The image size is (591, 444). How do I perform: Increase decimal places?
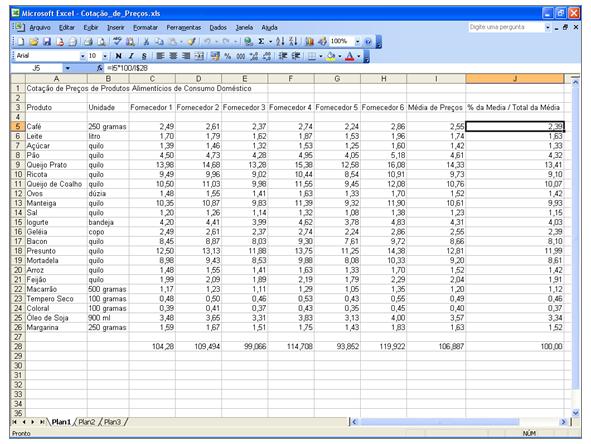[254, 56]
